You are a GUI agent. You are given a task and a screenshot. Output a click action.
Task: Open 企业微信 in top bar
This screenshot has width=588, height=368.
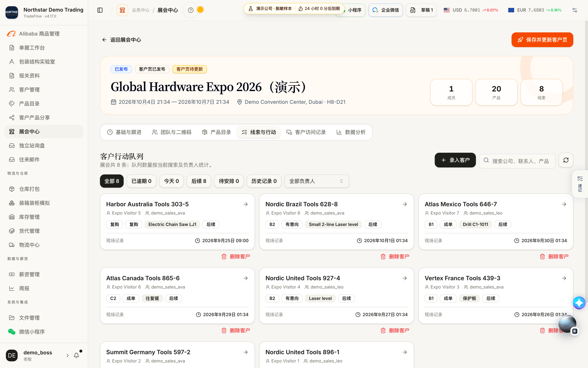pyautogui.click(x=386, y=10)
